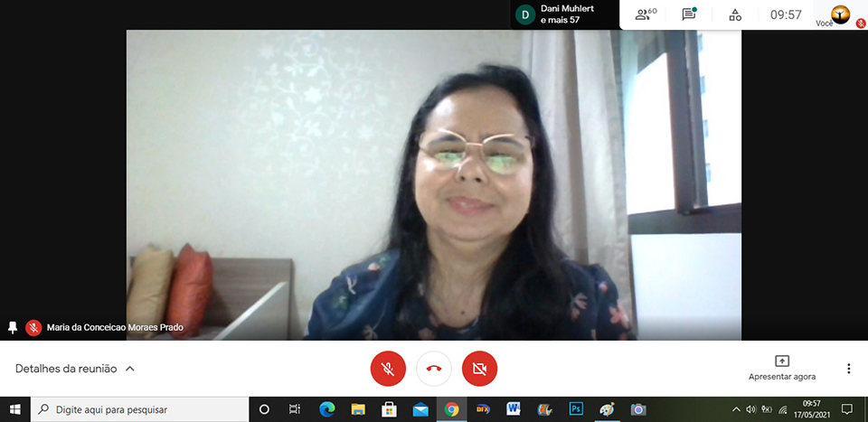Click Dani Muhlert e mais 57 notification
Image resolution: width=868 pixels, height=422 pixels.
pyautogui.click(x=561, y=14)
